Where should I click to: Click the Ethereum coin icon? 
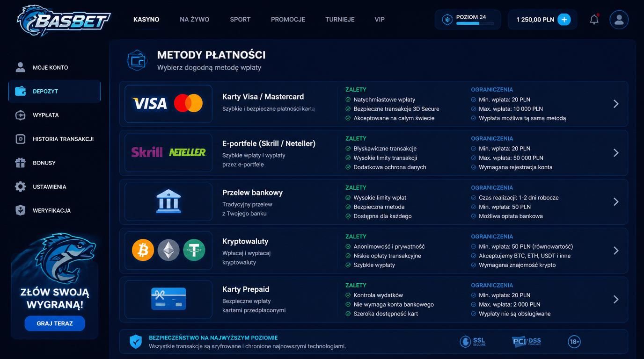click(168, 250)
